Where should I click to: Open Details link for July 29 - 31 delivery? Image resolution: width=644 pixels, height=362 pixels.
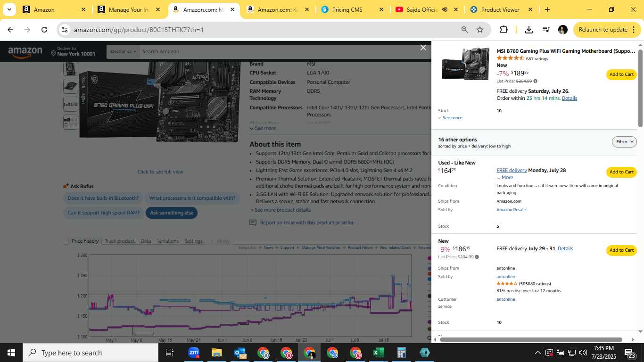click(565, 248)
